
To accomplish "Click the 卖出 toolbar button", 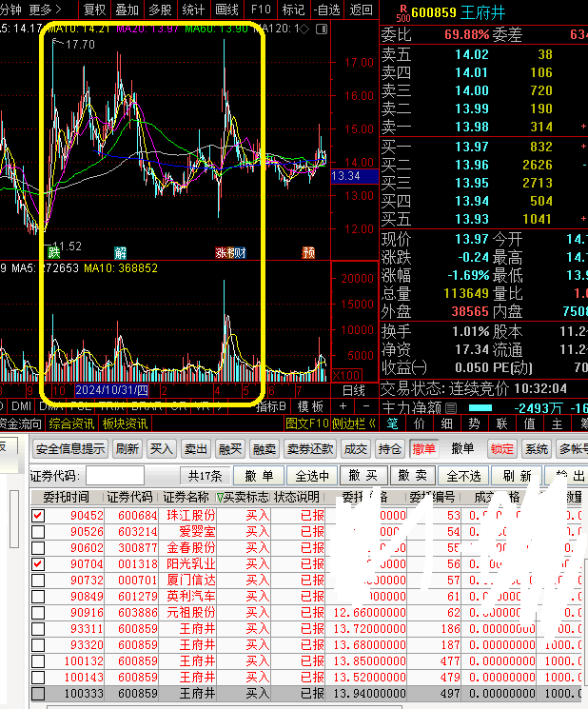I will [196, 449].
